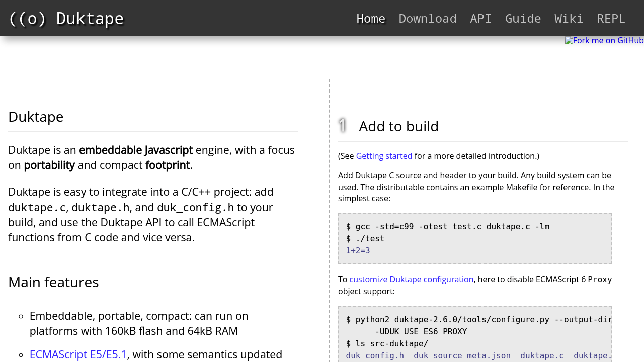Click the Main features heading
The height and width of the screenshot is (362, 644).
click(53, 282)
